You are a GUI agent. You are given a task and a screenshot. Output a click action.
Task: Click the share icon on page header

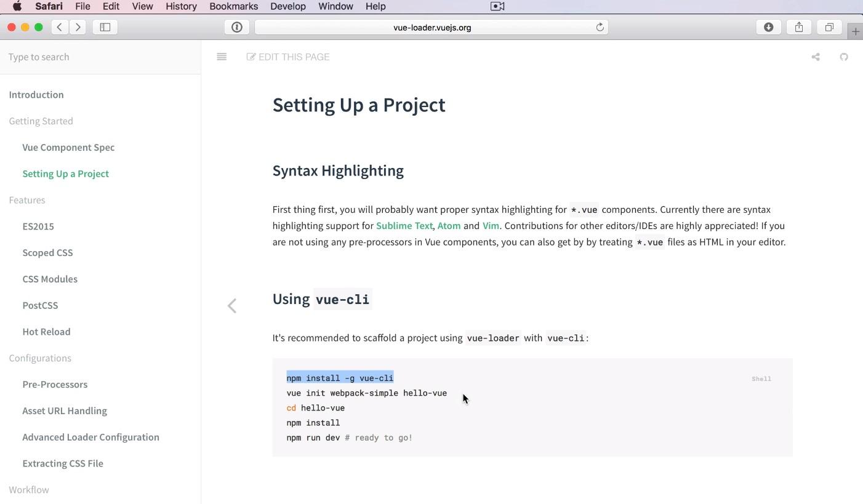coord(816,57)
